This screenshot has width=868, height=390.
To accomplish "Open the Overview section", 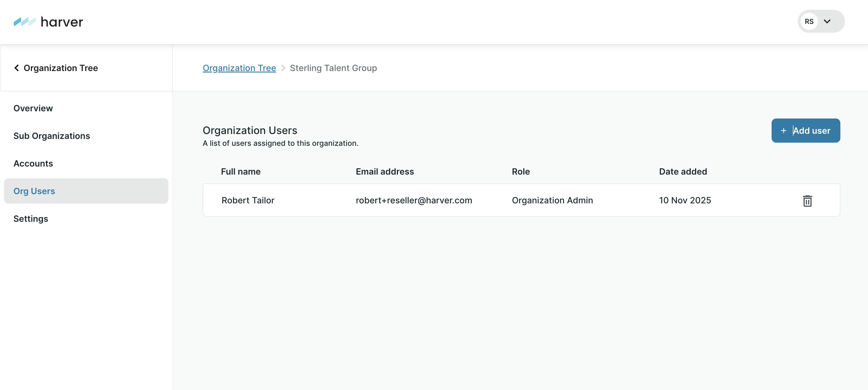I will [x=33, y=108].
